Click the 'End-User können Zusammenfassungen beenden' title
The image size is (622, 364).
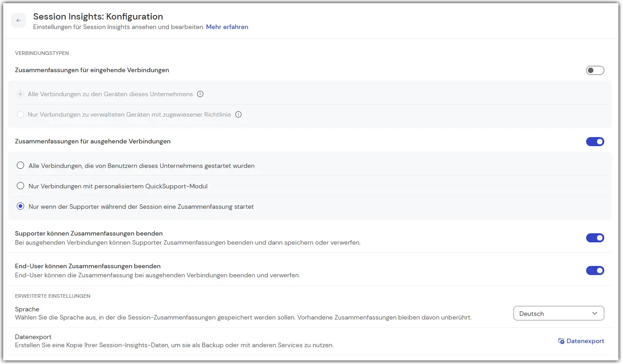point(88,266)
